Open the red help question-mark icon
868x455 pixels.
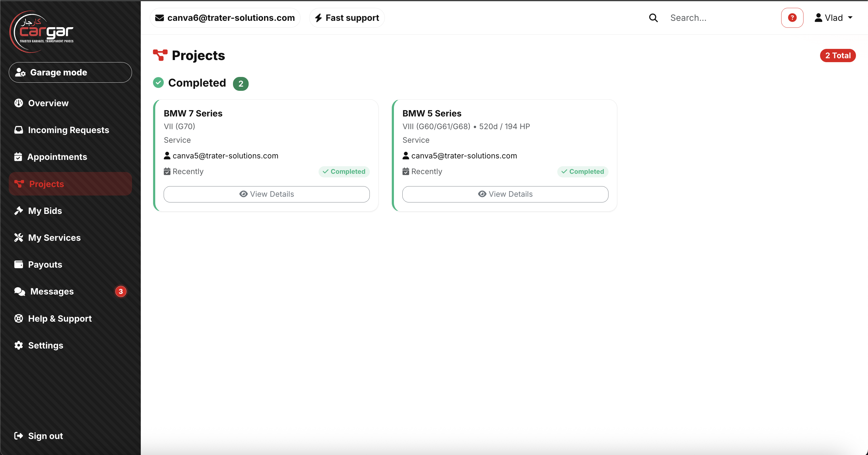tap(792, 17)
